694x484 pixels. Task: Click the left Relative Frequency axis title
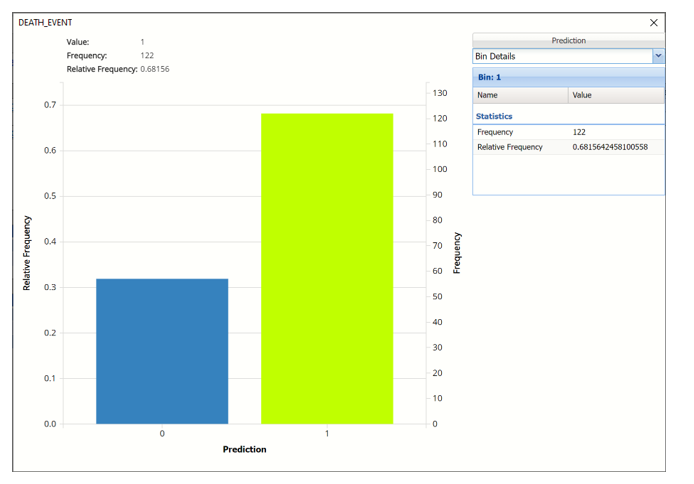pyautogui.click(x=27, y=257)
